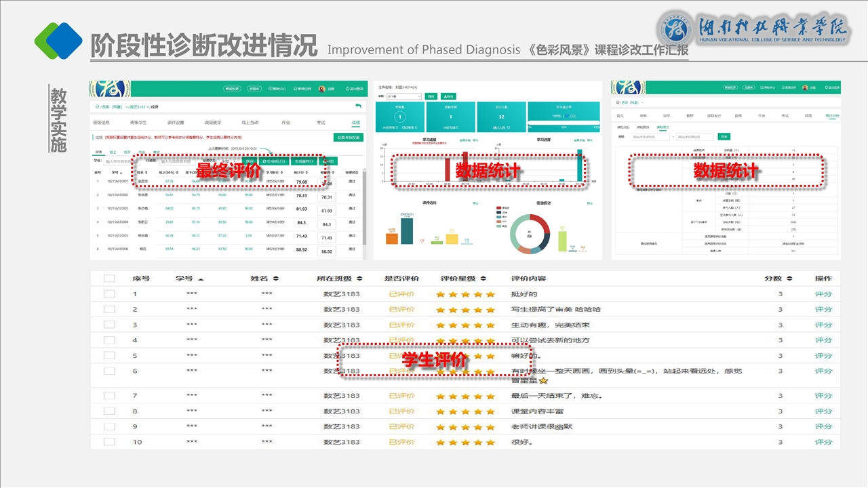Click the home icon in left breadcrumb
Image resolution: width=868 pixels, height=488 pixels.
[96, 107]
